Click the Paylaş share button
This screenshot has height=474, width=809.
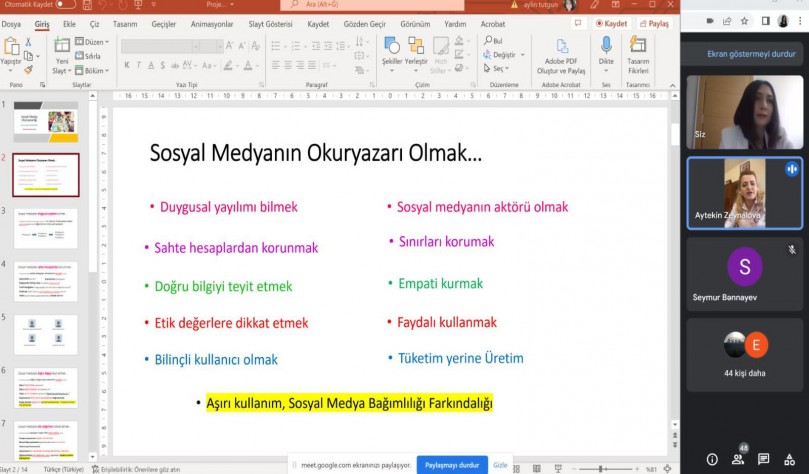pos(654,24)
